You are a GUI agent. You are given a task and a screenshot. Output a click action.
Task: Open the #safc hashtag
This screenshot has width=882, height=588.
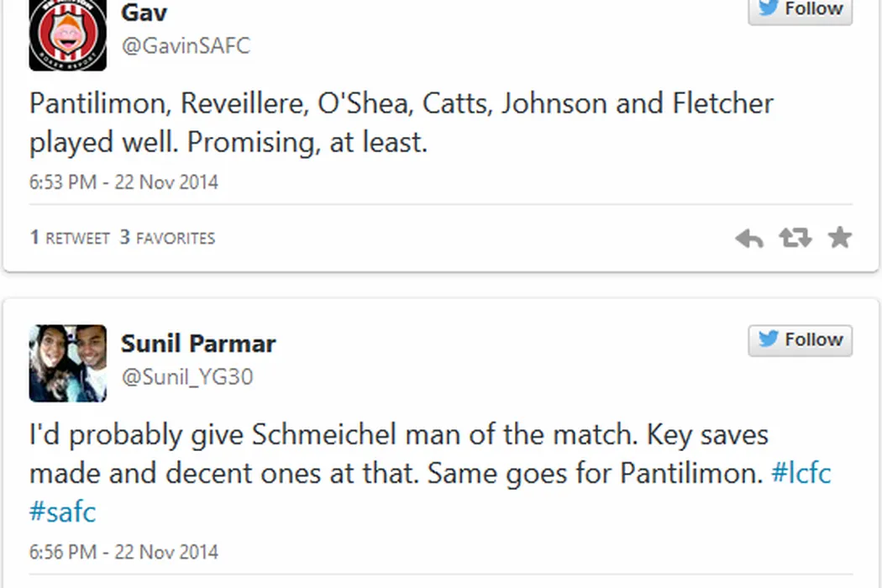pos(62,512)
